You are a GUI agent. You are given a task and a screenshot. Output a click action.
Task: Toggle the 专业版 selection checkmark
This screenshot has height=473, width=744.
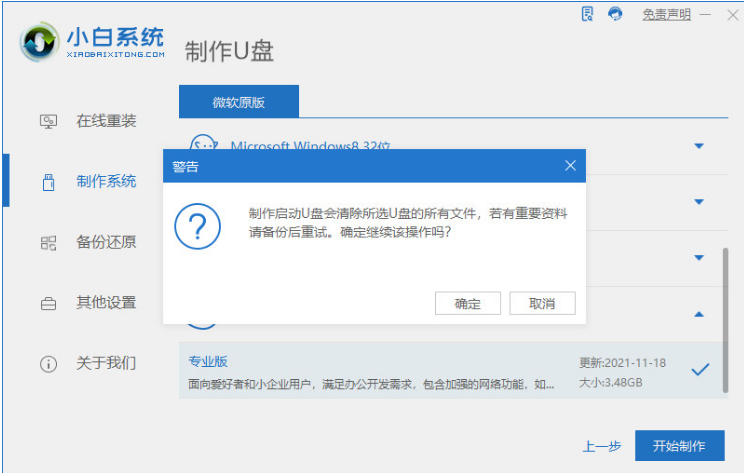point(700,369)
